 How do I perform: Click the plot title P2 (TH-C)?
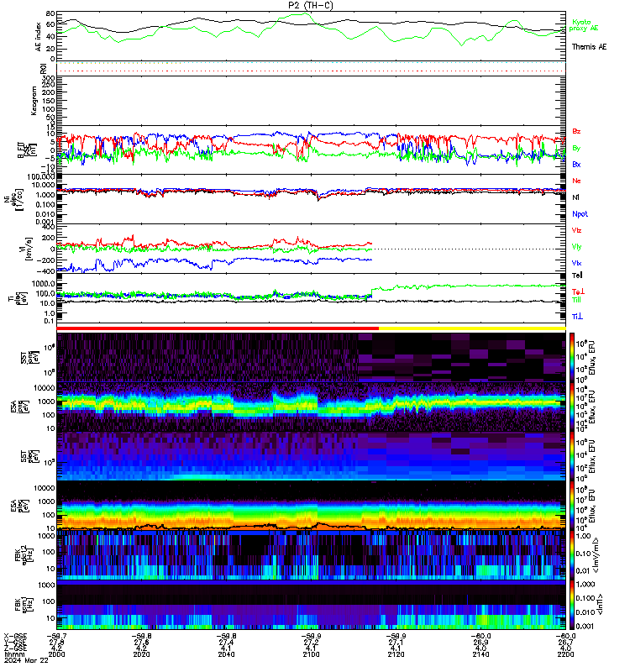310,5
